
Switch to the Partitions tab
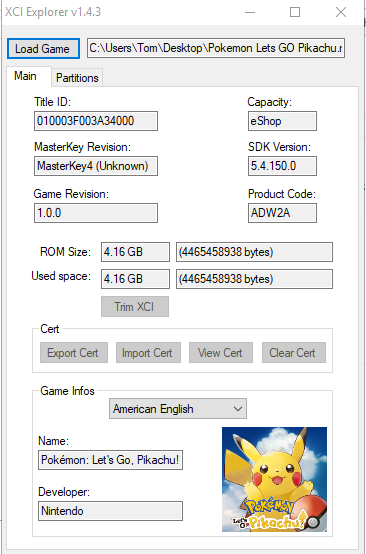(77, 78)
